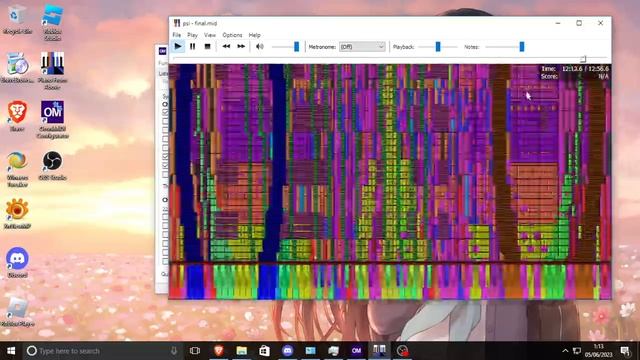640x360 pixels.
Task: Open File Explorer from the taskbar
Action: pos(242,351)
